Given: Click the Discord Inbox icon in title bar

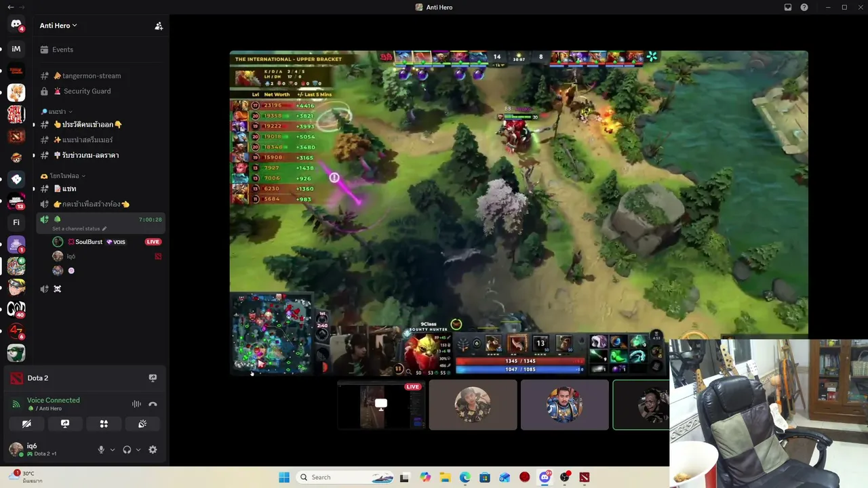Looking at the screenshot, I should (x=788, y=7).
